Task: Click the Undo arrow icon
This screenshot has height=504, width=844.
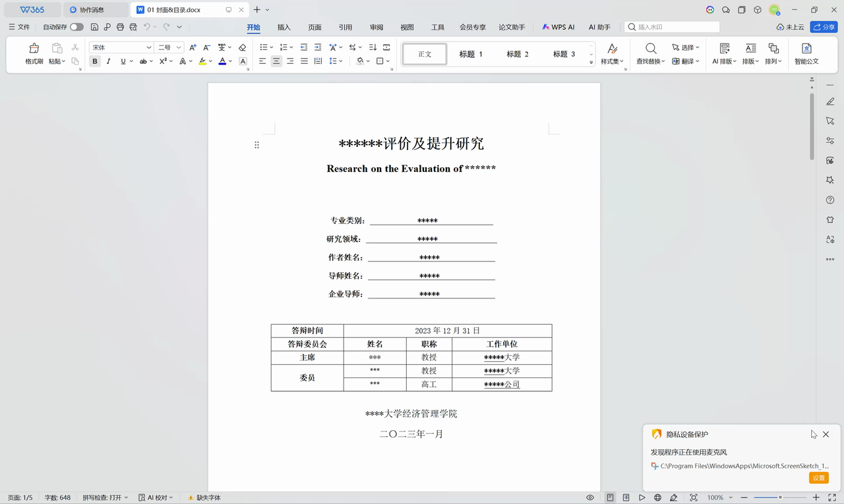Action: [147, 27]
